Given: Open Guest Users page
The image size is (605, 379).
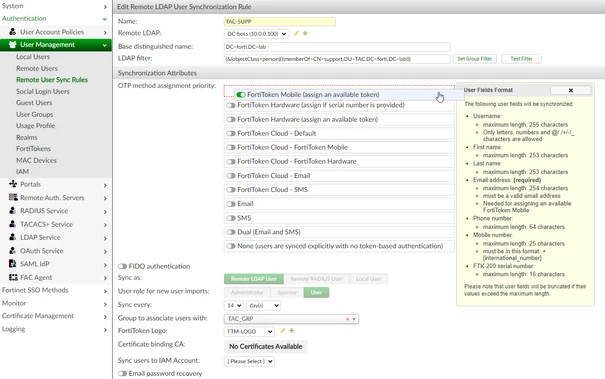Looking at the screenshot, I should coord(34,103).
